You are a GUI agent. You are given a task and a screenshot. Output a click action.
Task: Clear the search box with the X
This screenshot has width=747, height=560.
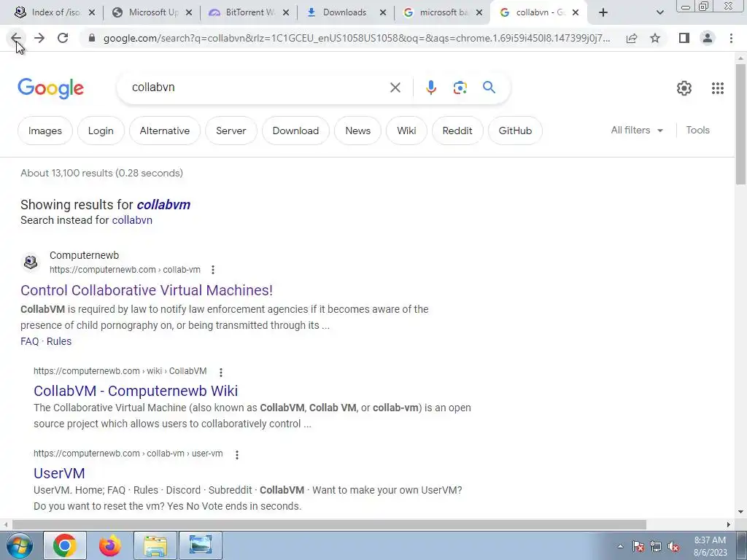[x=395, y=87]
